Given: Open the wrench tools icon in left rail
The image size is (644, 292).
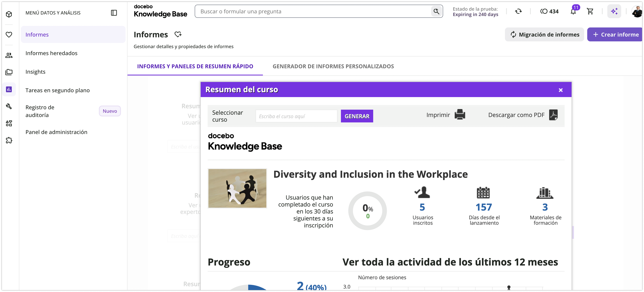Looking at the screenshot, I should (9, 106).
